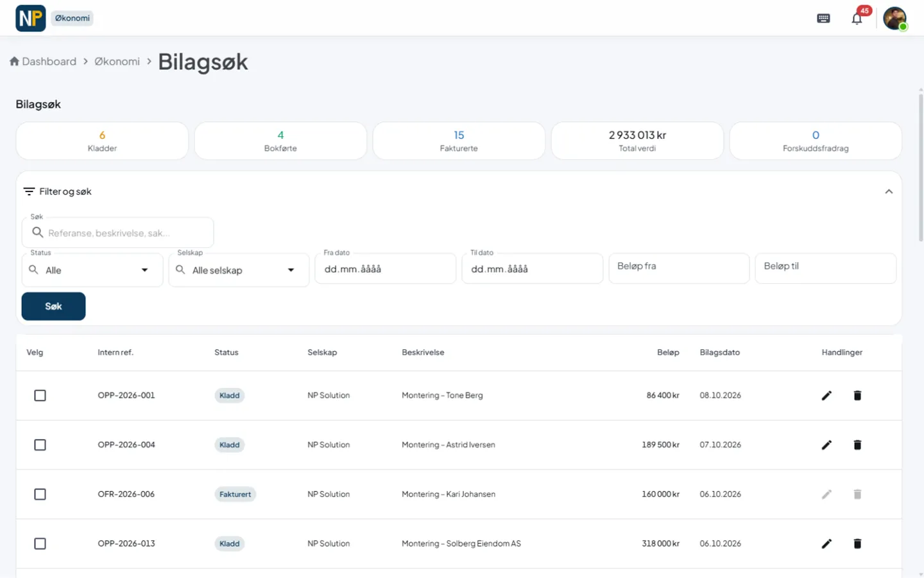Click the keyboard shortcuts icon in header
924x578 pixels.
pyautogui.click(x=823, y=19)
